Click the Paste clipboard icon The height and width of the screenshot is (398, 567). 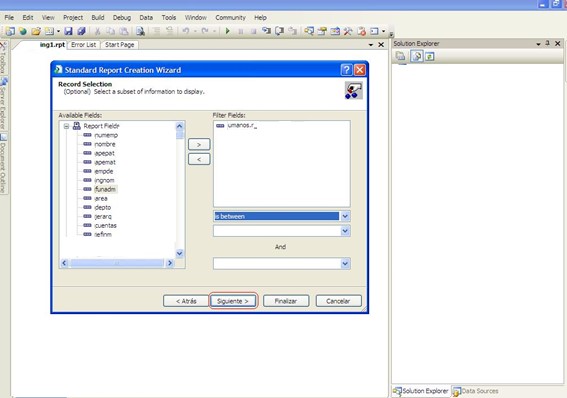124,31
